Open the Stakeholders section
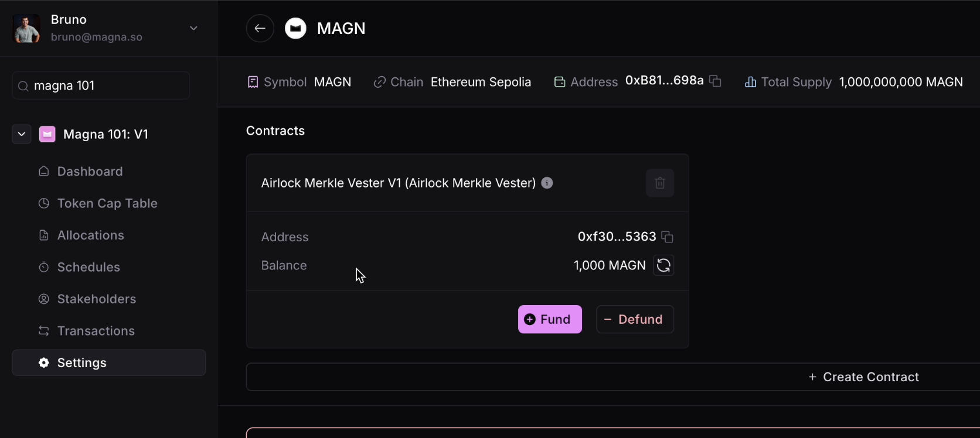 (x=96, y=299)
